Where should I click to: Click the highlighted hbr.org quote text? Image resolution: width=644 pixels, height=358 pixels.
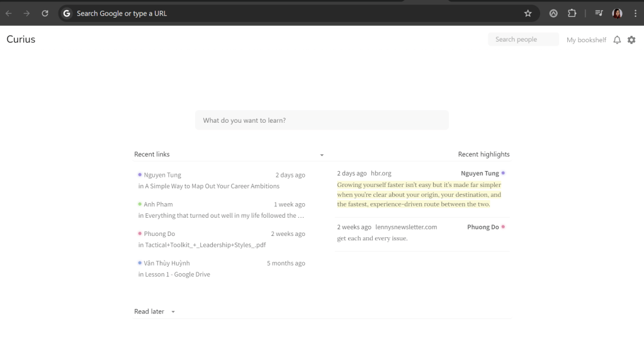[x=419, y=194]
